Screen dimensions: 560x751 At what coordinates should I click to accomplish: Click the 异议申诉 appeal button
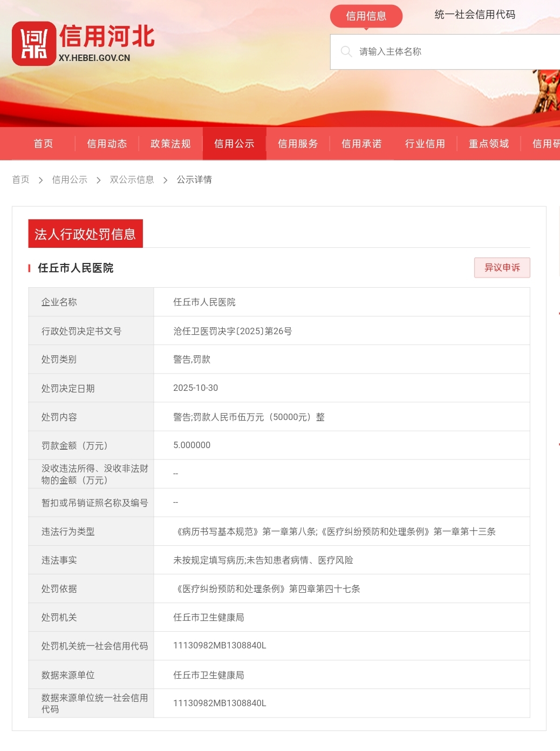tap(502, 267)
